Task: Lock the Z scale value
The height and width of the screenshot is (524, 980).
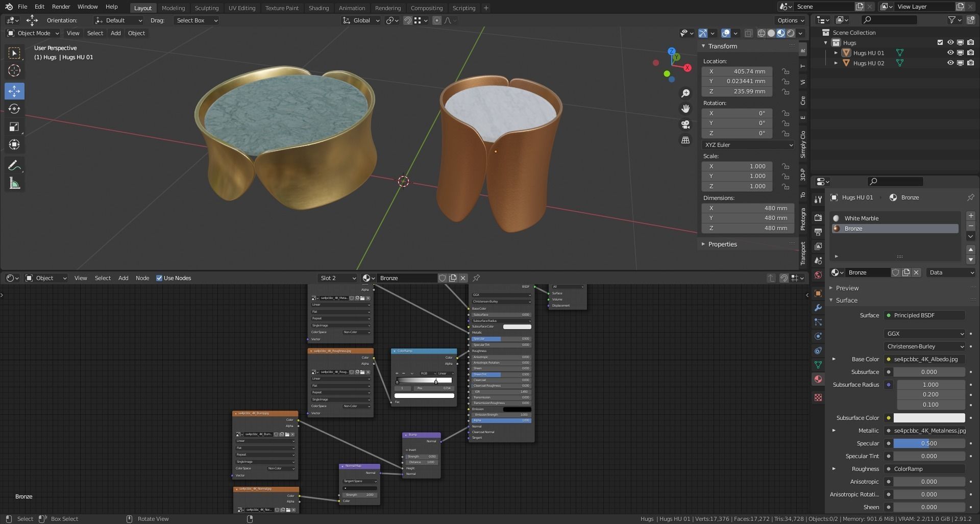Action: [x=786, y=186]
